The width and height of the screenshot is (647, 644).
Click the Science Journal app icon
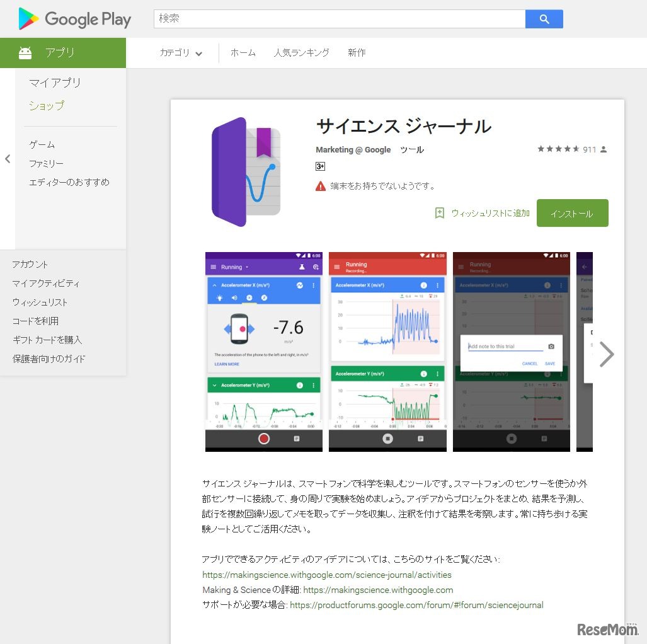tap(246, 172)
